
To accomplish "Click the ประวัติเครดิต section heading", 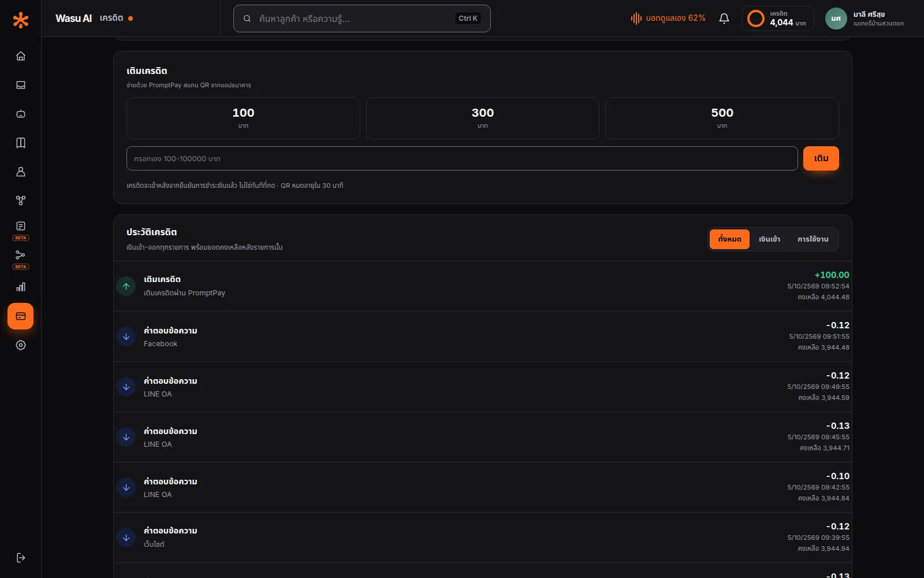I will [152, 232].
